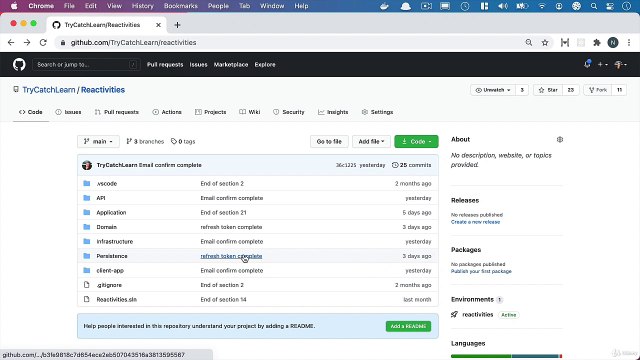Open the user avatar dropdown menu
Screen dimensions: 640x360
(620, 64)
